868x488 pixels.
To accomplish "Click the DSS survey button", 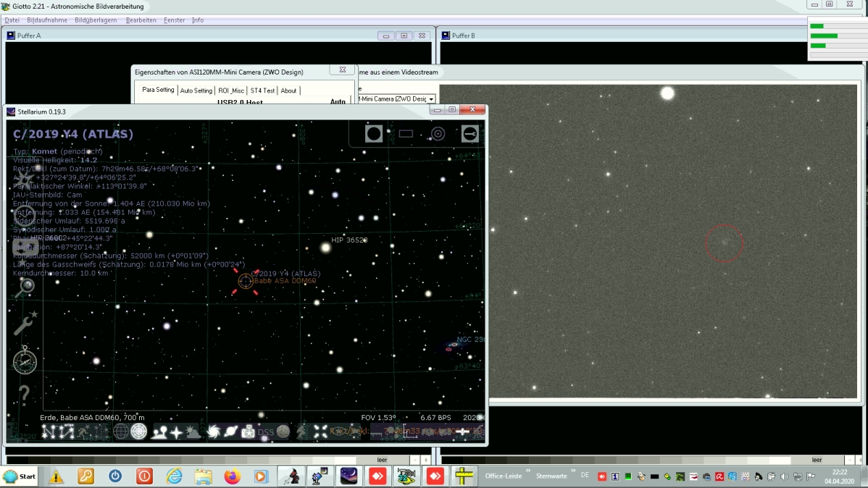I will pyautogui.click(x=266, y=432).
